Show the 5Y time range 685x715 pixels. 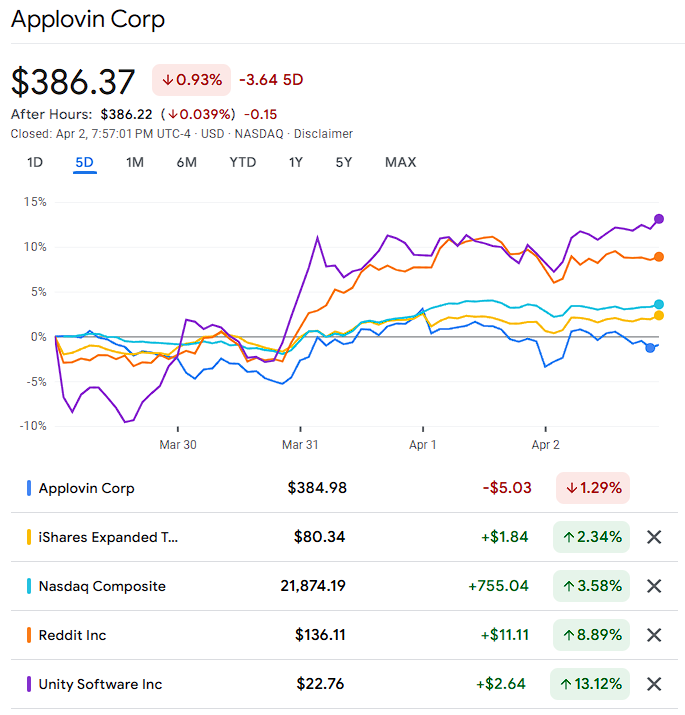click(x=344, y=162)
